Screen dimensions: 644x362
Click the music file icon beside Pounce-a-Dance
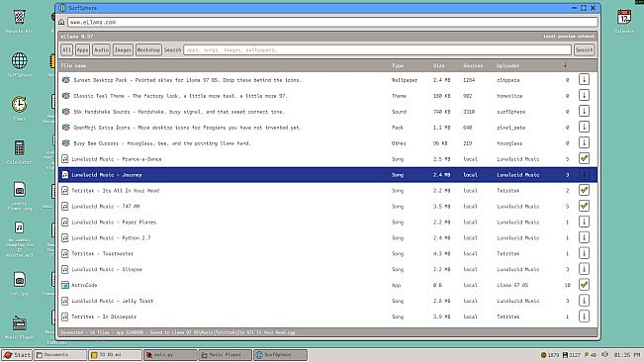click(x=65, y=159)
